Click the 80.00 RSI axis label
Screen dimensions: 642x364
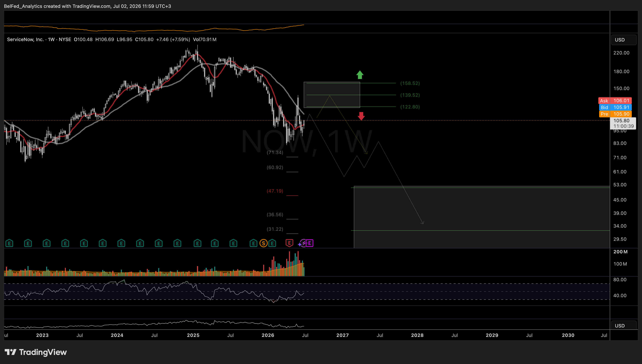click(620, 279)
